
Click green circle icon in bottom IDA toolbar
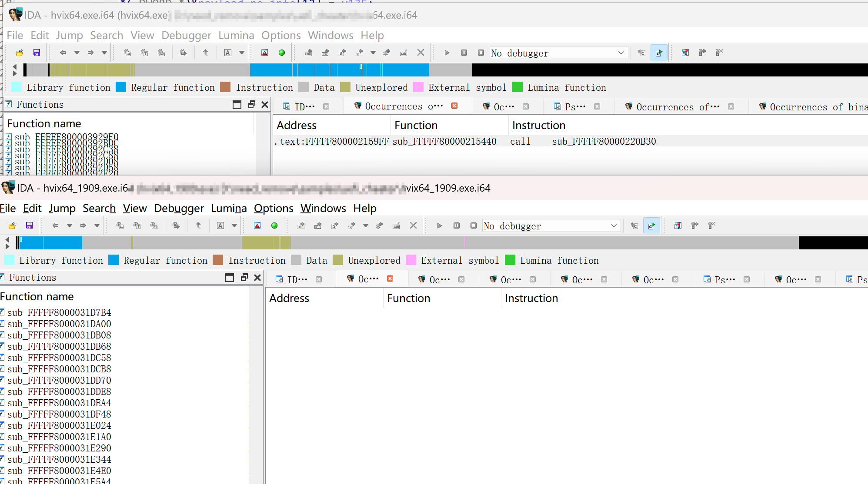tap(274, 225)
